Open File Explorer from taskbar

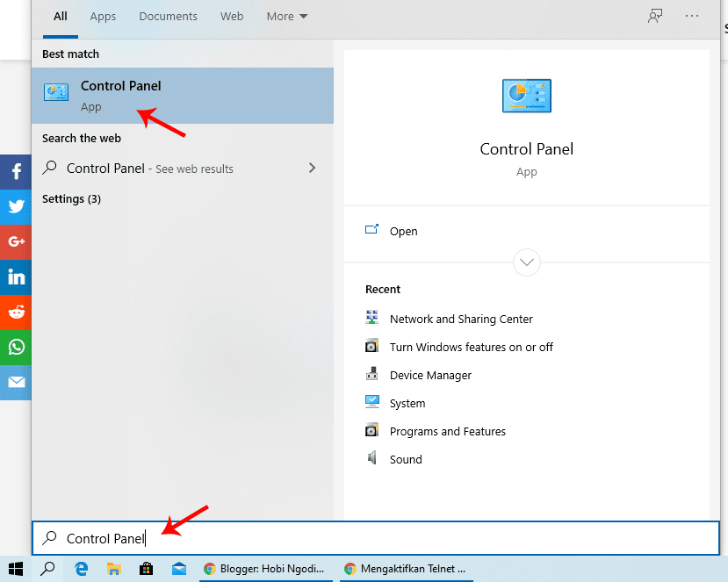[x=114, y=569]
